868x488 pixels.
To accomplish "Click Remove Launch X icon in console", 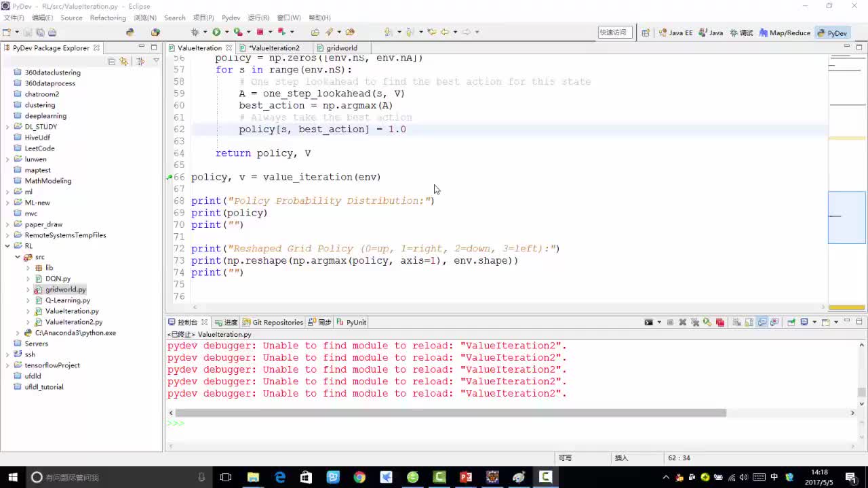I will (683, 322).
